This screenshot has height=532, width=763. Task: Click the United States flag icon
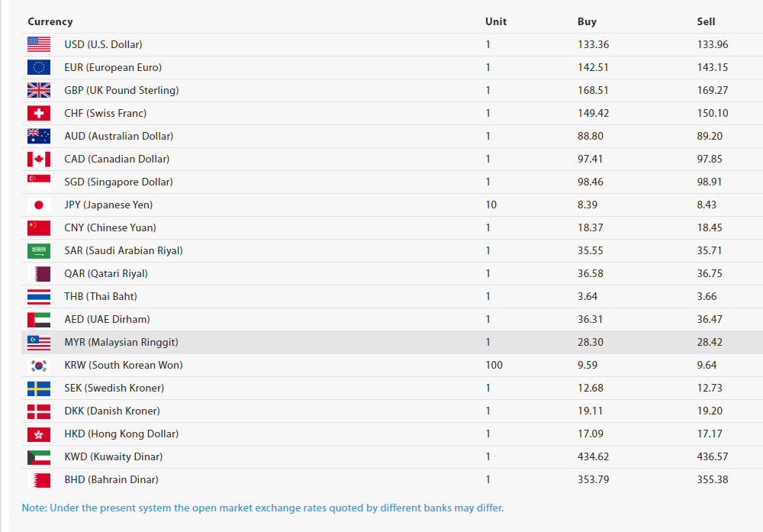pos(39,44)
